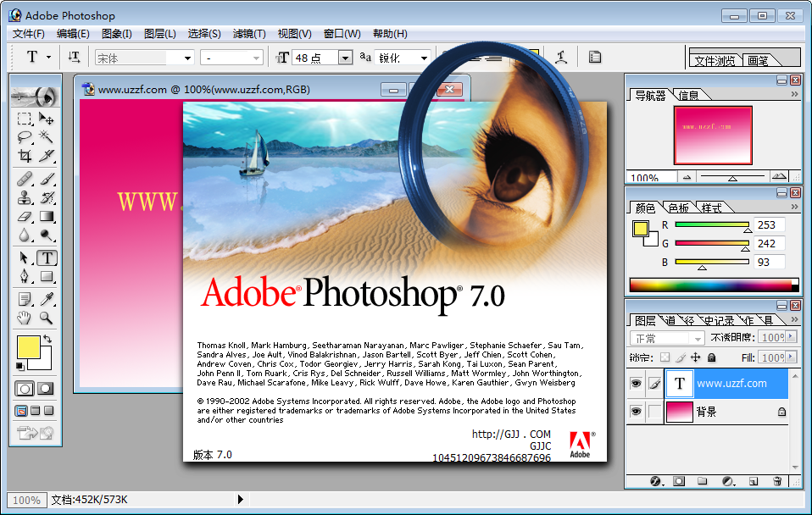Screen dimensions: 812x515
Task: Switch to Quick Mask Mode
Action: 46,389
